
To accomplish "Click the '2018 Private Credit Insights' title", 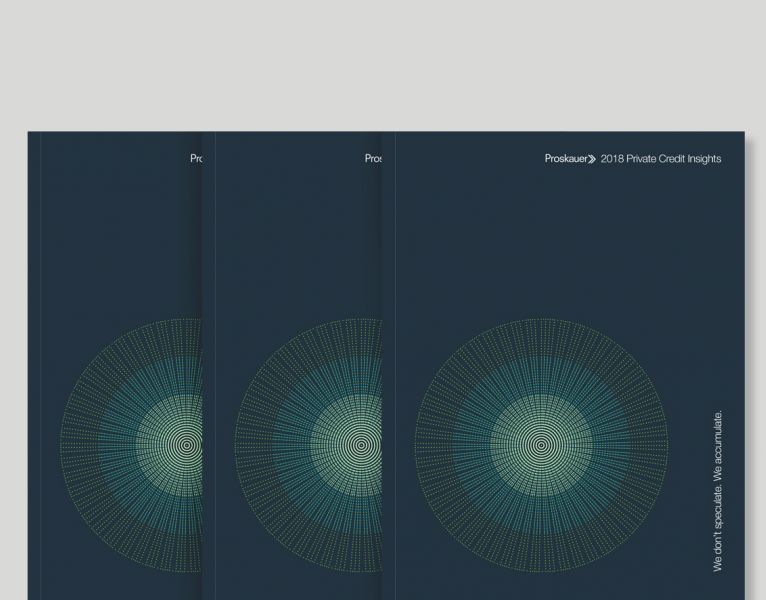I will 661,159.
